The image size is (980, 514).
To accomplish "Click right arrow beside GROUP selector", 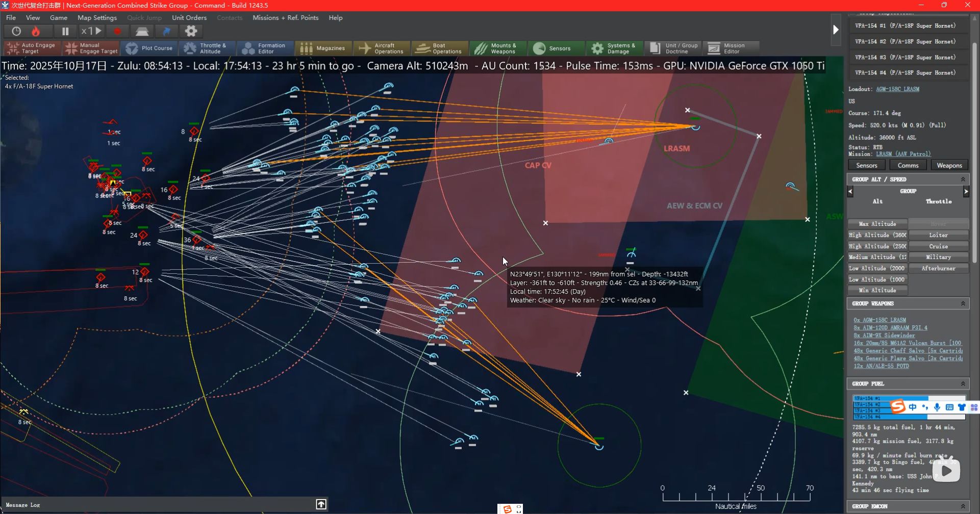I will 966,192.
